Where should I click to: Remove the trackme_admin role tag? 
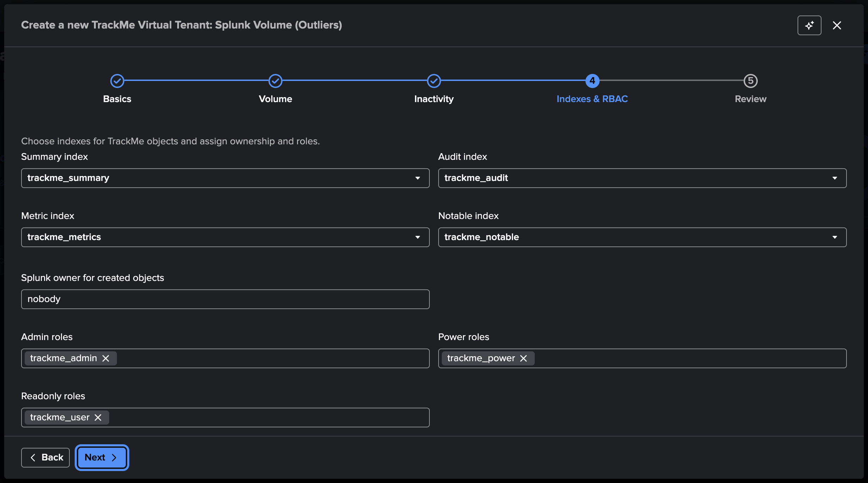(x=106, y=358)
